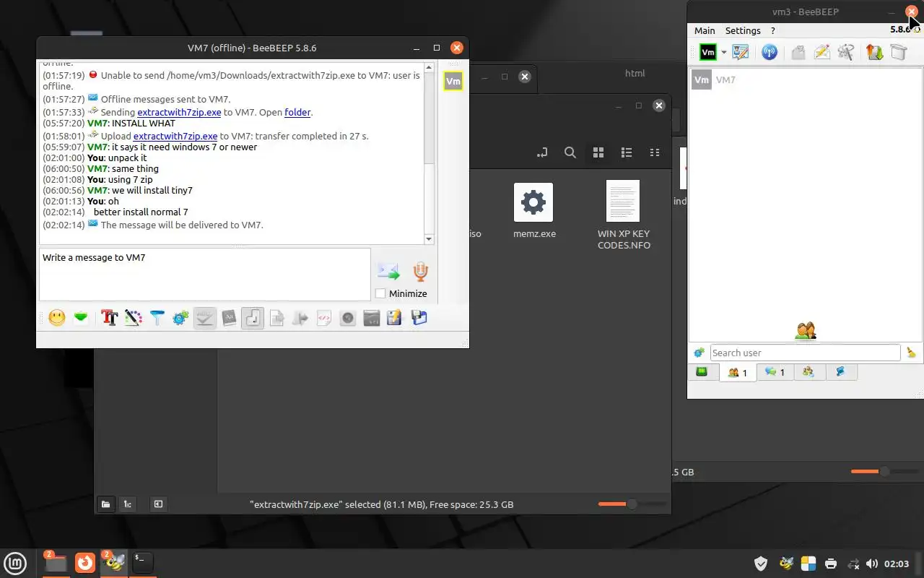This screenshot has width=924, height=578.
Task: Click into the Search user field
Action: point(805,353)
